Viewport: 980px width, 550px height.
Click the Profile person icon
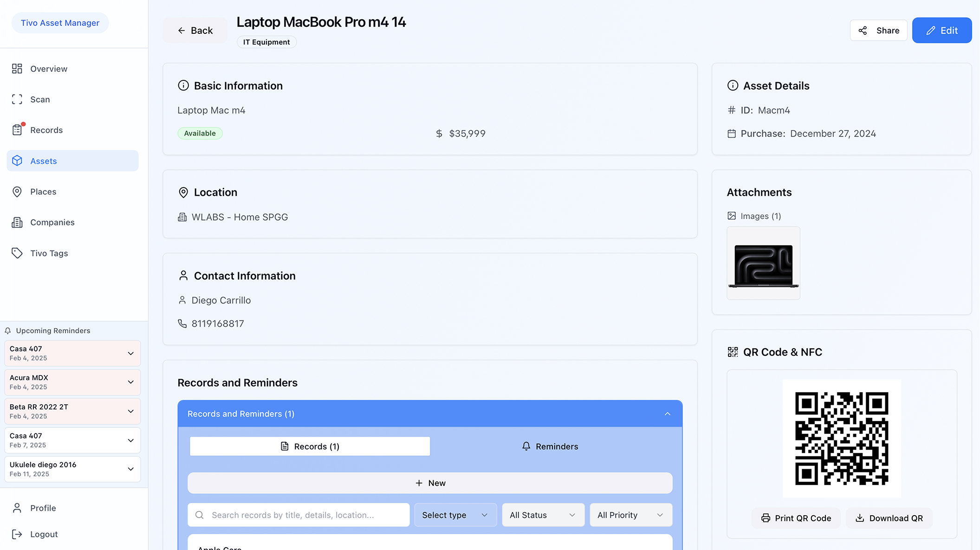(17, 508)
